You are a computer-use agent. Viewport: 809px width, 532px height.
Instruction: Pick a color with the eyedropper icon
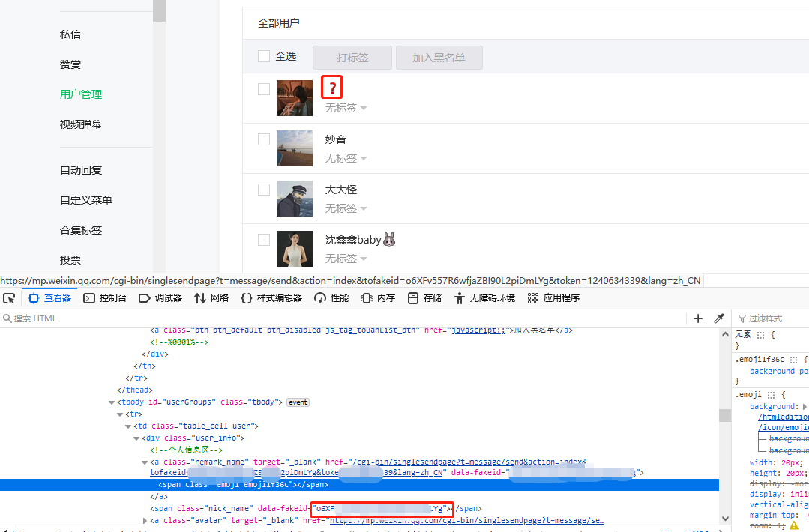click(x=719, y=318)
